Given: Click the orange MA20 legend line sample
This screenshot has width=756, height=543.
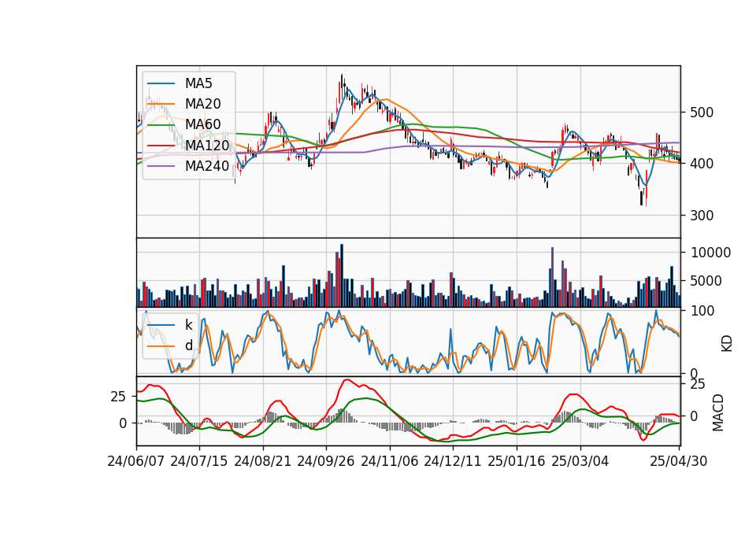Looking at the screenshot, I should pyautogui.click(x=161, y=104).
